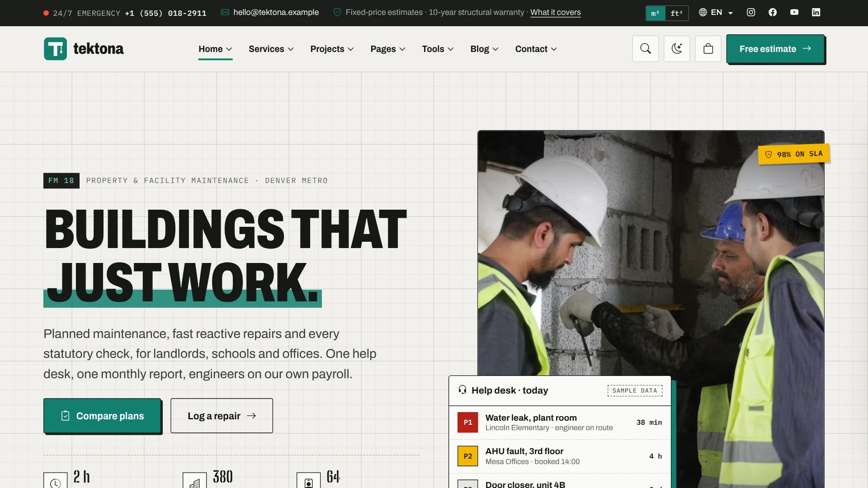
Task: Open the Contact menu item
Action: tap(536, 49)
